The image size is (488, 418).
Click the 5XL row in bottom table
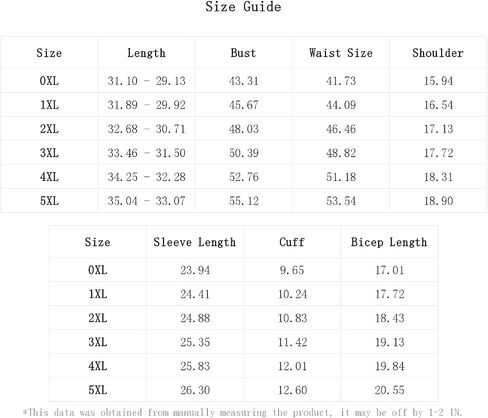(x=243, y=390)
